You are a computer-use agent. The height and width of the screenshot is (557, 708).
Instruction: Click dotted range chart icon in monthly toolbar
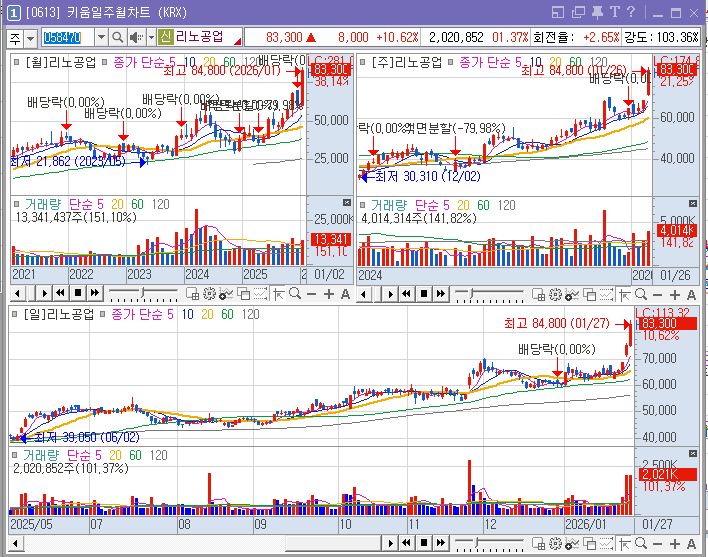(260, 294)
